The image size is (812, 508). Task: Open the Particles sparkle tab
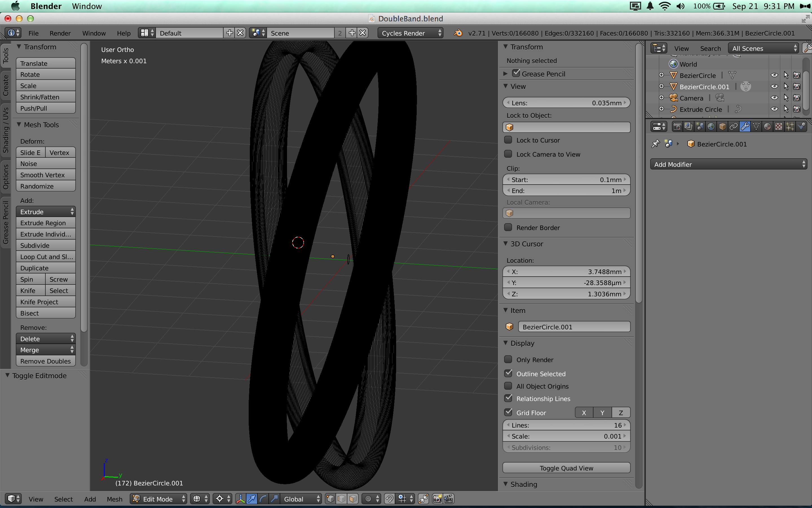coord(790,126)
